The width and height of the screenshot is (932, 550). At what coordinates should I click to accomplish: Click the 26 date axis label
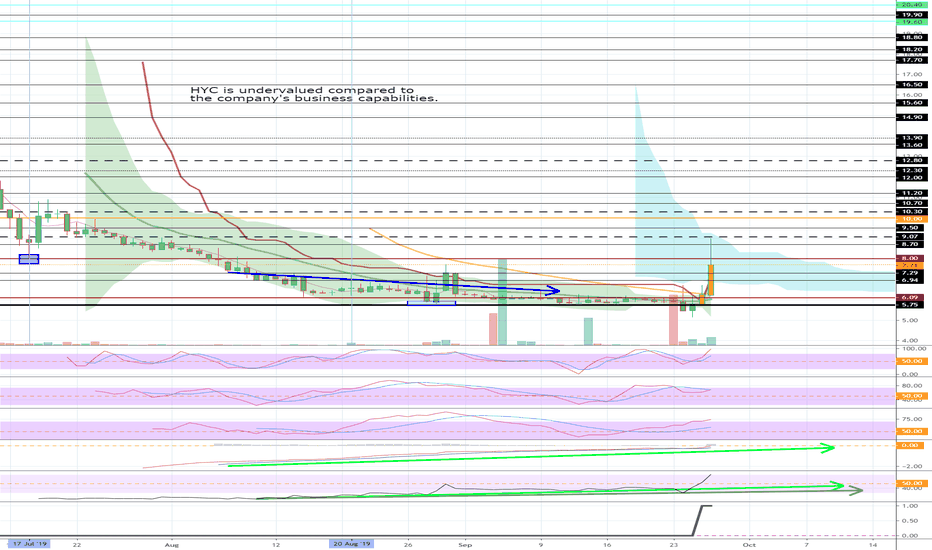tap(408, 544)
